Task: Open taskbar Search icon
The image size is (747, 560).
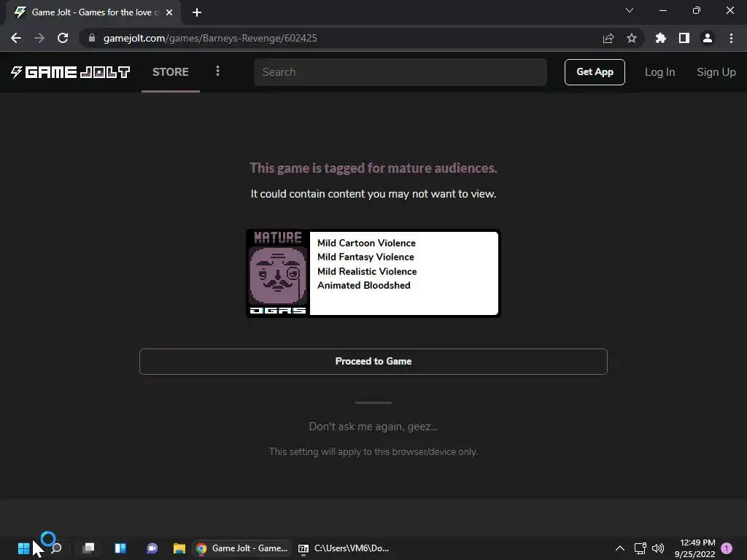Action: pos(55,548)
